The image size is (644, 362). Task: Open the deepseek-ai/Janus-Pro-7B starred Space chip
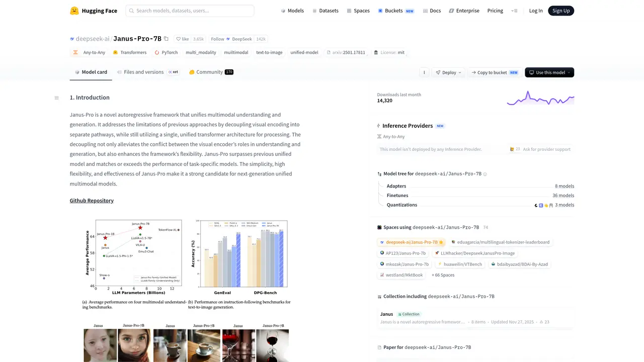412,242
